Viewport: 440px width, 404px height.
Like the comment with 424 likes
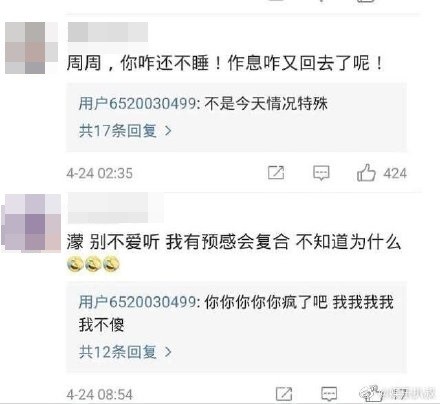coord(366,173)
